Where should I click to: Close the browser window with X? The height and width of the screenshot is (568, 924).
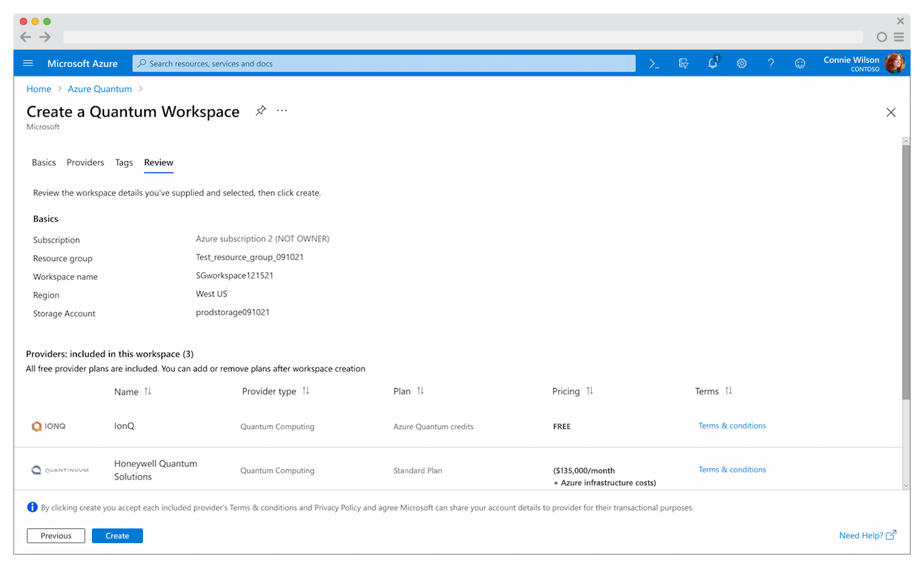(x=901, y=21)
